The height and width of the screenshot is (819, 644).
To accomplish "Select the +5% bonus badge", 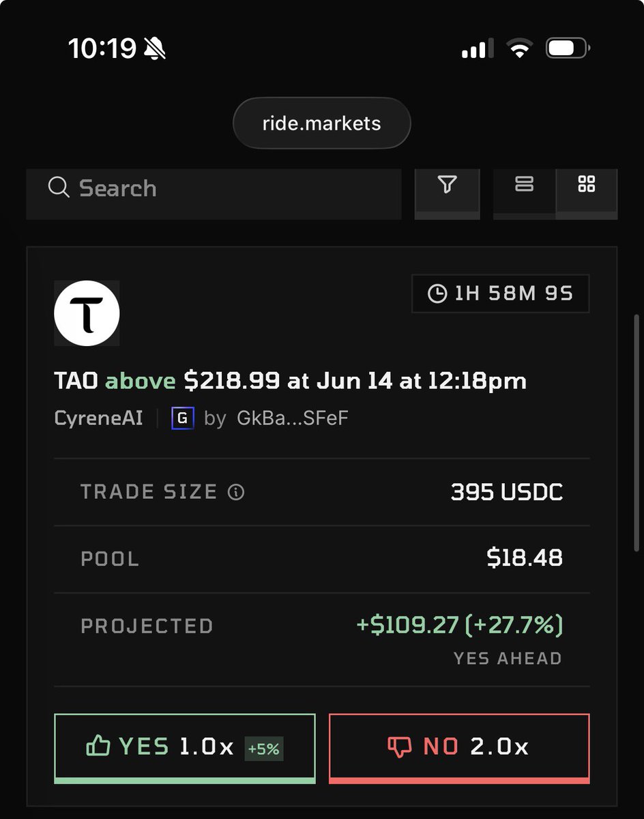I will pyautogui.click(x=264, y=749).
